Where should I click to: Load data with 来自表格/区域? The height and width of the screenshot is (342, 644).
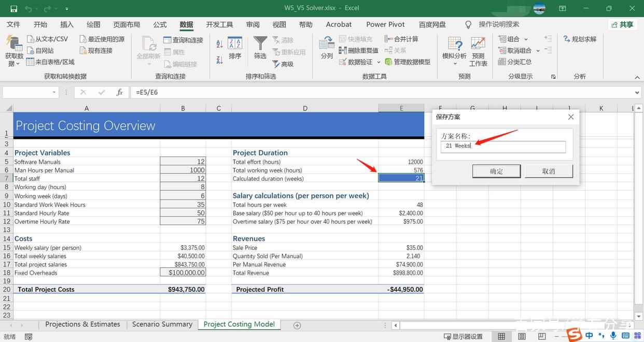(x=51, y=62)
